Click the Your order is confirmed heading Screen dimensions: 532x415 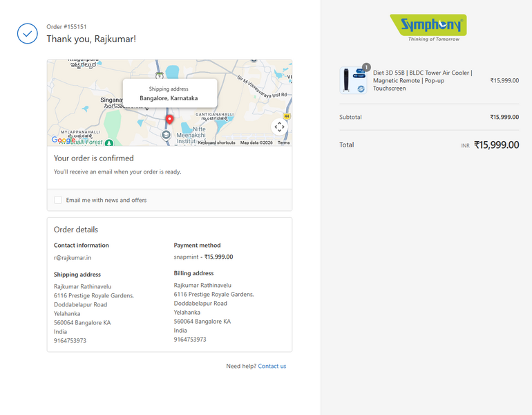coord(94,158)
